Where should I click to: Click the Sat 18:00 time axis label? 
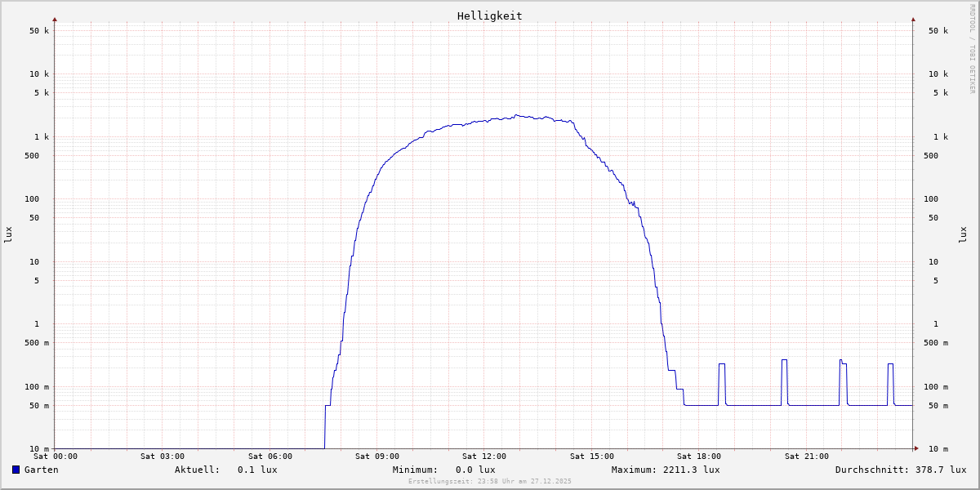(698, 457)
